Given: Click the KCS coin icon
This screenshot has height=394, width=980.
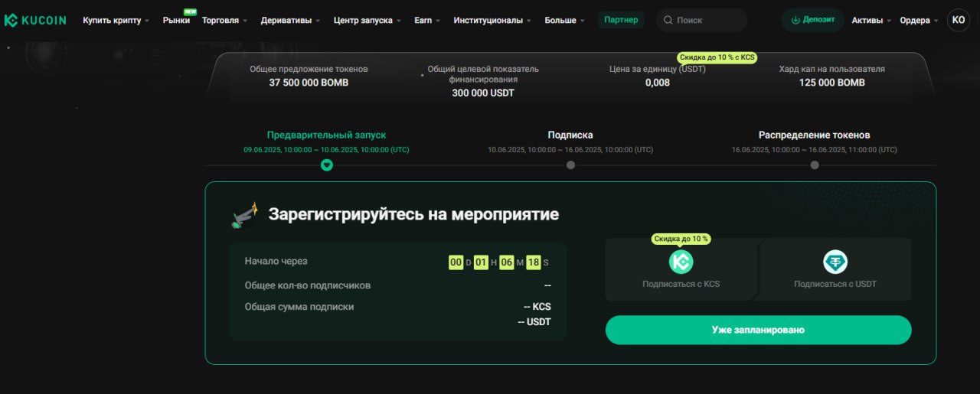Looking at the screenshot, I should point(681,262).
